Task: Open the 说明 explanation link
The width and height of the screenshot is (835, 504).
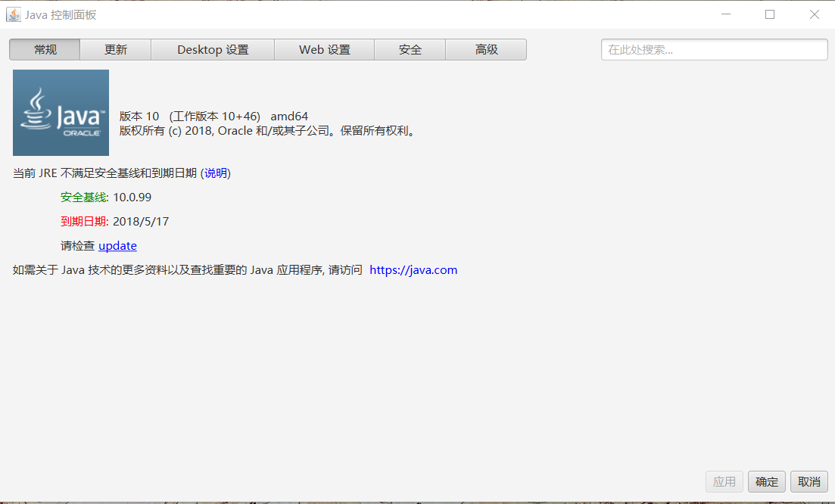Action: [x=216, y=173]
